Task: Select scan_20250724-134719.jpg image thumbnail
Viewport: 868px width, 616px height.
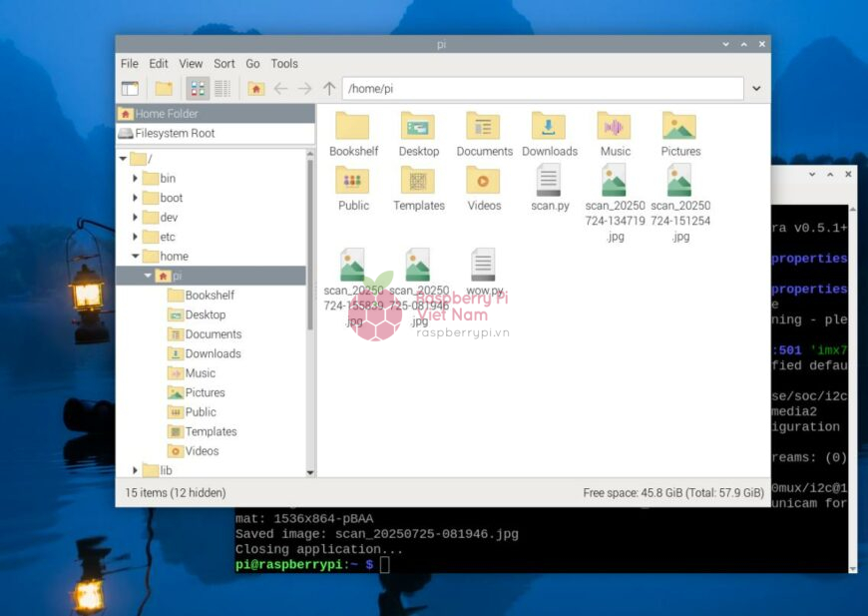Action: pos(615,182)
